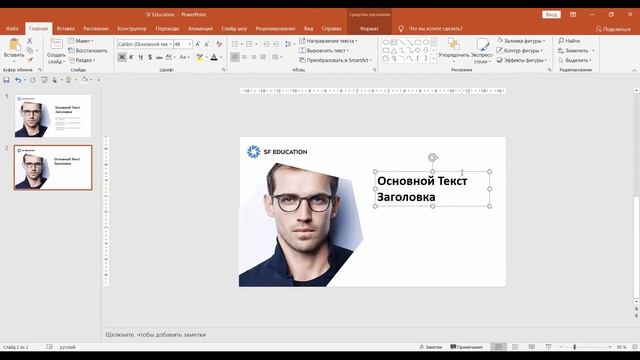Select the triangle shape in shapes gallery
The image size is (640, 360).
pyautogui.click(x=393, y=51)
